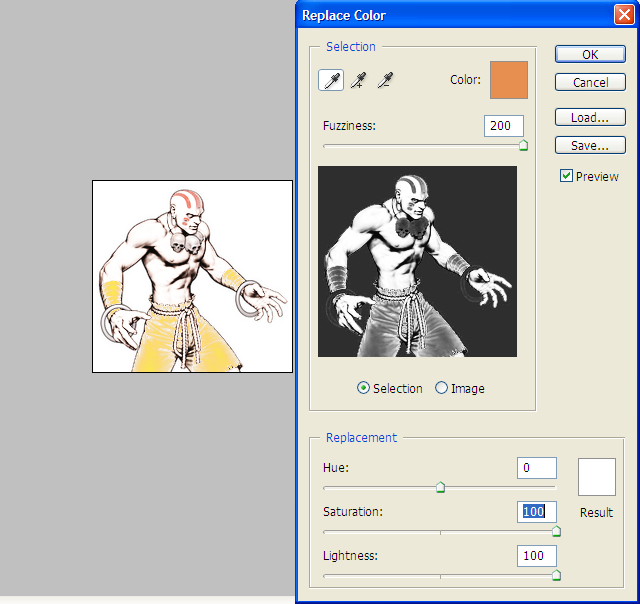Image resolution: width=640 pixels, height=604 pixels.
Task: Uncheck the Preview checkbox
Action: [x=566, y=176]
